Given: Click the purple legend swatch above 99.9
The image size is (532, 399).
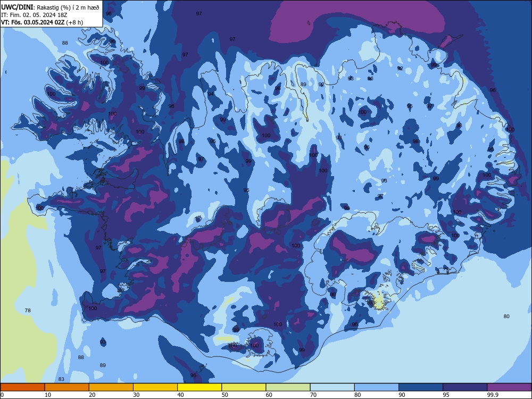Looking at the screenshot, I should click(x=509, y=387).
